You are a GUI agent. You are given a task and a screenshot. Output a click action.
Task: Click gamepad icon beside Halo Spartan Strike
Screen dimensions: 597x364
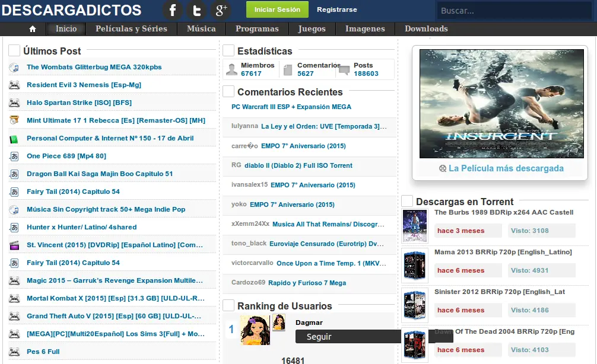pos(14,103)
